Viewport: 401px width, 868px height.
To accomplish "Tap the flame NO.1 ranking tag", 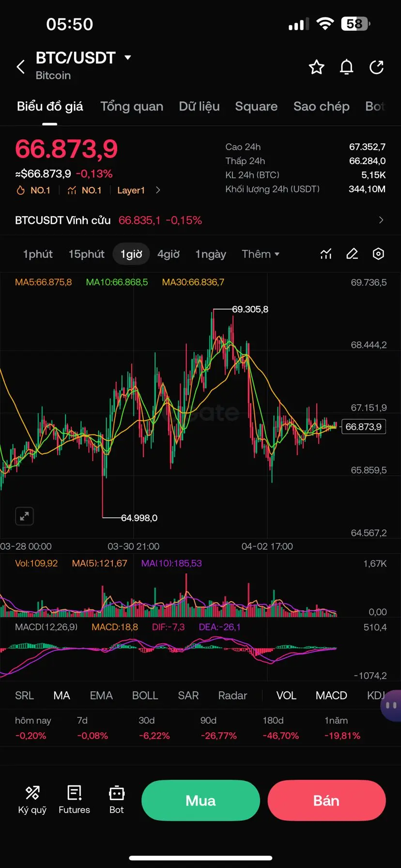I will (33, 190).
